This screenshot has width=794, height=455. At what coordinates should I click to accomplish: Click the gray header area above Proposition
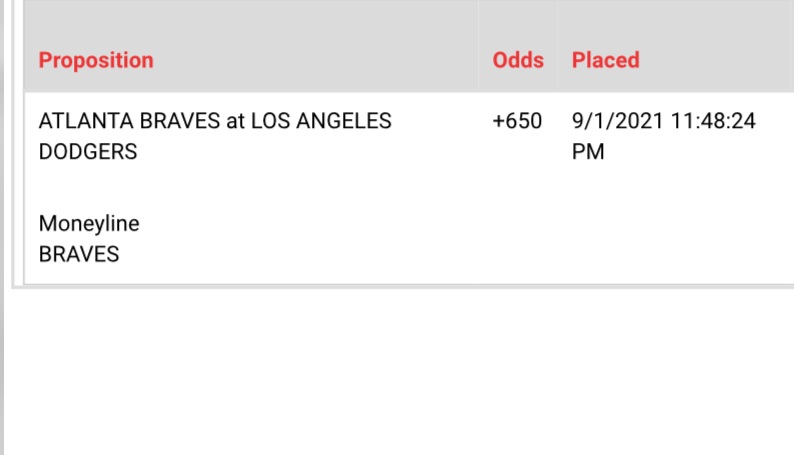click(x=251, y=23)
